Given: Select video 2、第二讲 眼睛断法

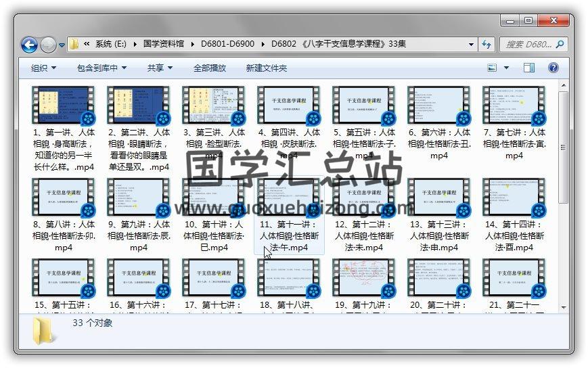Looking at the screenshot, I should click(x=139, y=129).
